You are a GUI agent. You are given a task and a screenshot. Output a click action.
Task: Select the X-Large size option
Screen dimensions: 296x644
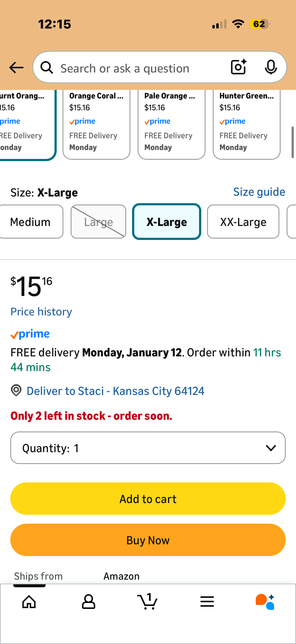(x=167, y=222)
